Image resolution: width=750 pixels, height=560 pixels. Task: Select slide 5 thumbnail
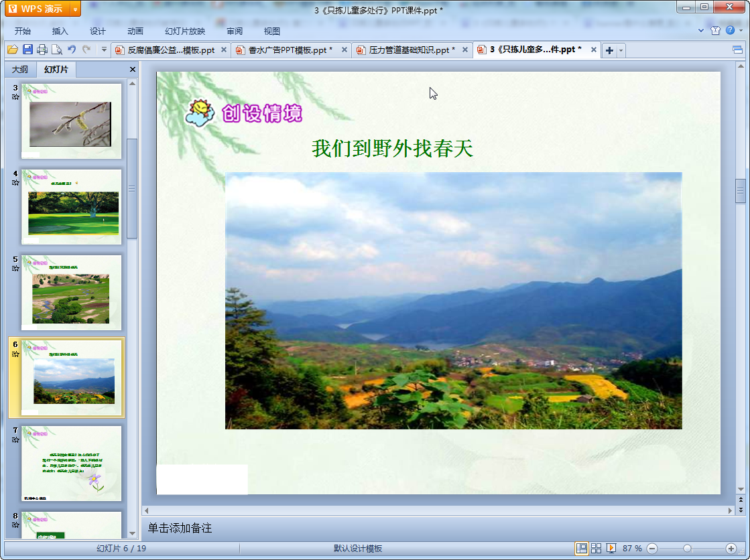[x=71, y=292]
